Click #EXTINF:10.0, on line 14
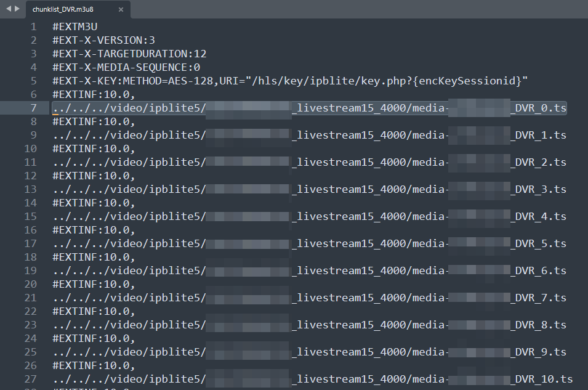This screenshot has height=390, width=588. coord(94,203)
